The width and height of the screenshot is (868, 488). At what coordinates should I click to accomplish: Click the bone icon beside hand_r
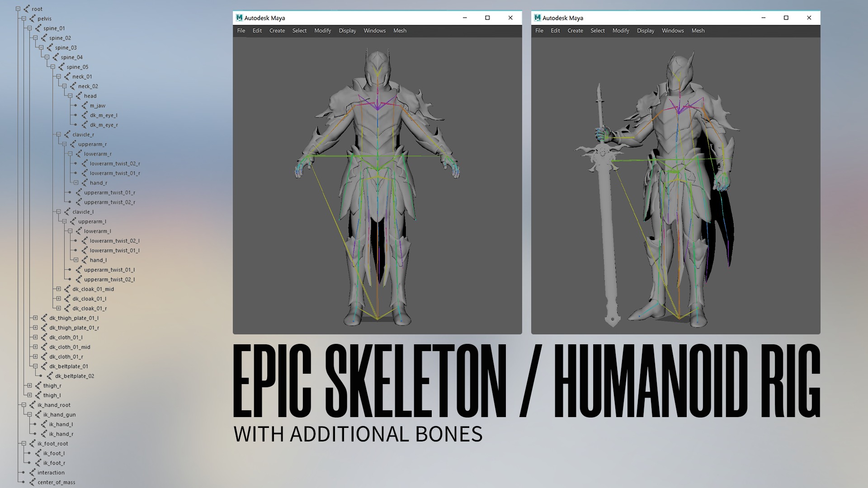pos(85,183)
